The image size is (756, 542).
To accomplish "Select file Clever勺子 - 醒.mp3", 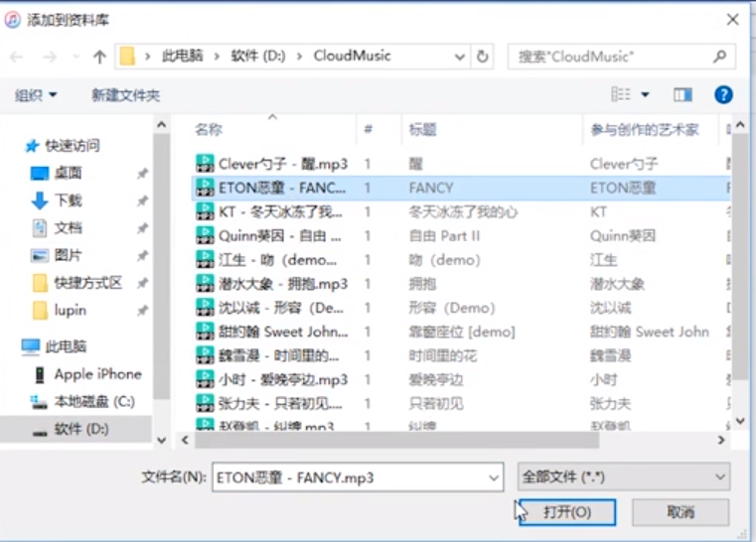I will coord(283,164).
